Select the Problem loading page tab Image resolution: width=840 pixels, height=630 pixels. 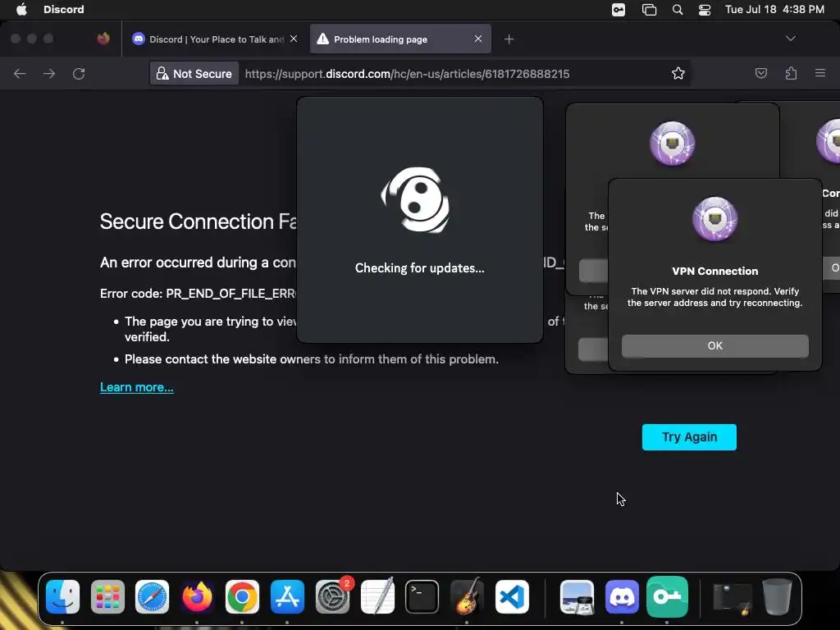click(400, 39)
